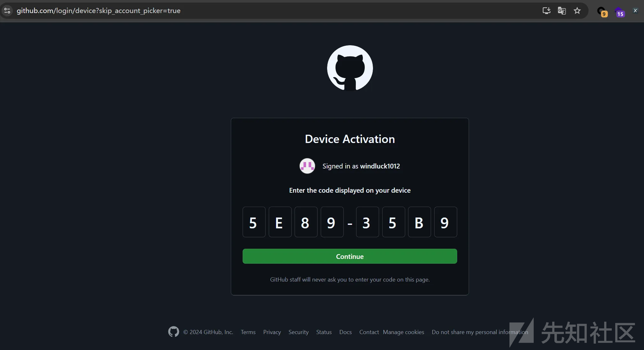
Task: Click the small X icon at top right
Action: pyautogui.click(x=635, y=11)
